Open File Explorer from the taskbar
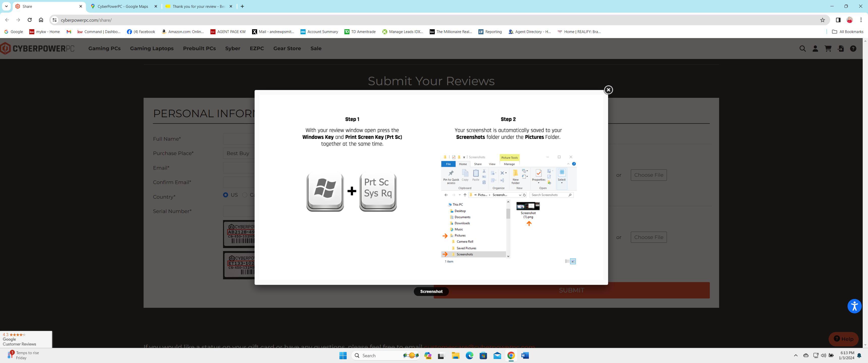The height and width of the screenshot is (363, 868). [x=455, y=355]
